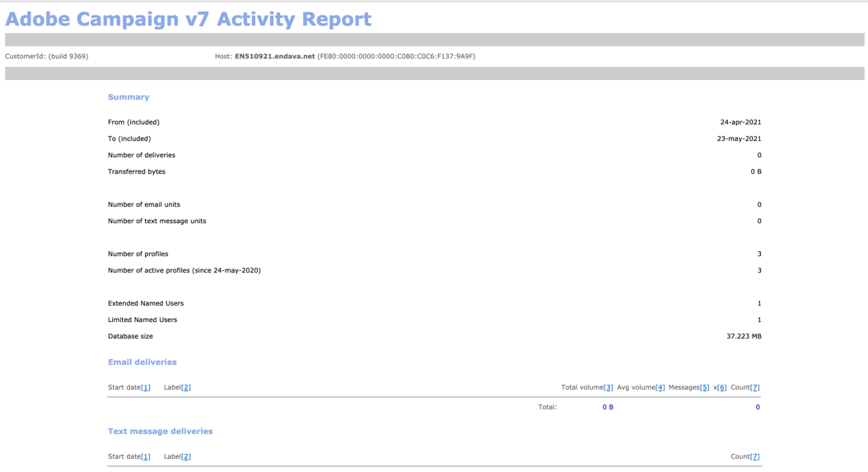Click the Number of profiles label
Viewport: 868px width, 472px height.
tap(138, 255)
